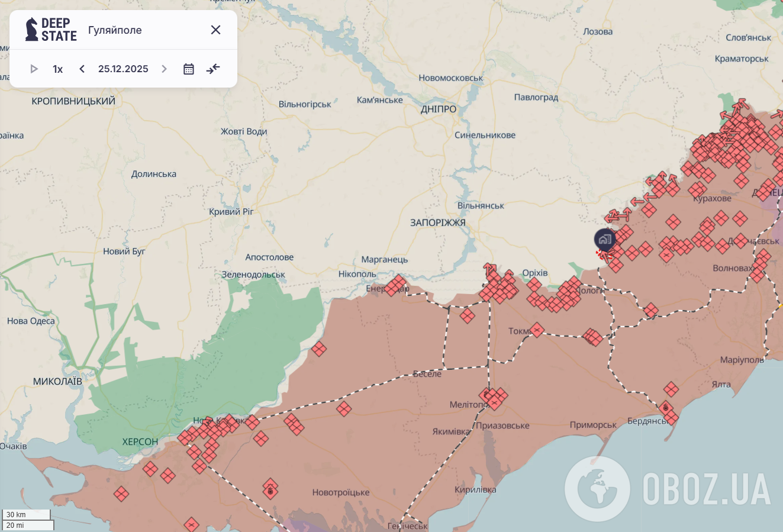Click the unit marker at Мелітополь
Screen dimensions: 783x532
(494, 399)
